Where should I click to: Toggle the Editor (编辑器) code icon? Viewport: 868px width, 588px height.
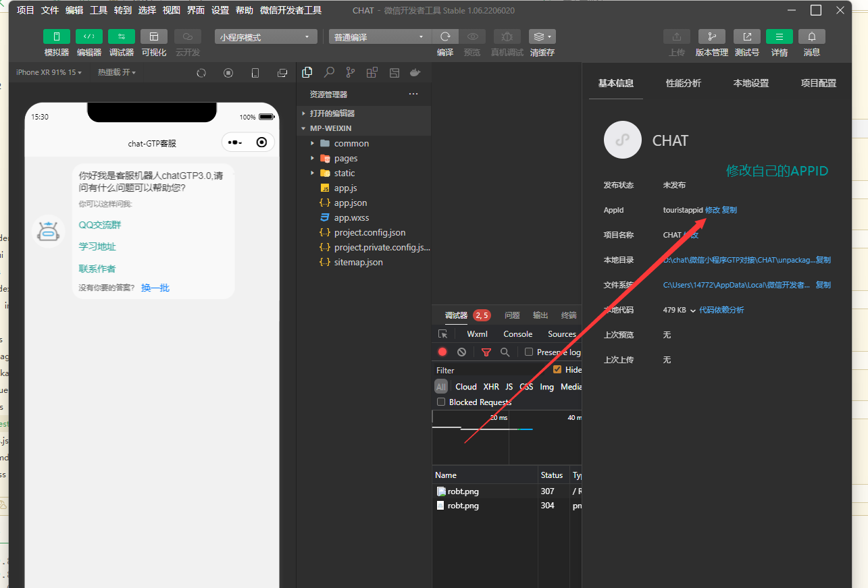click(89, 36)
